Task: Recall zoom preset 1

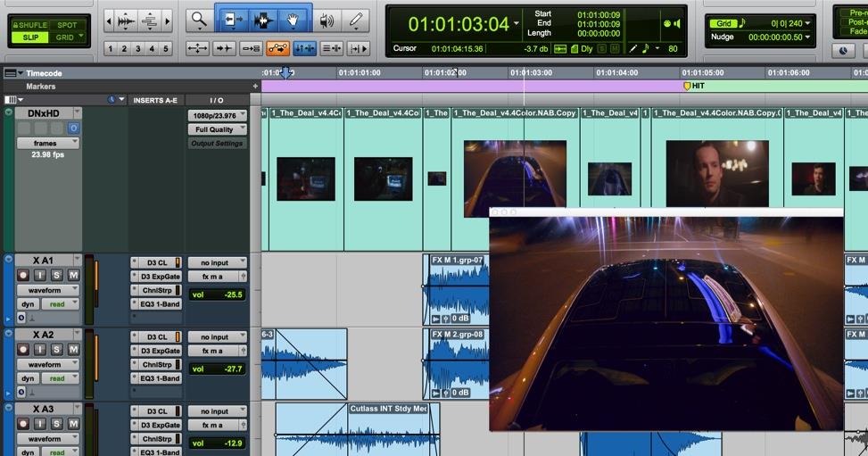Action: click(x=110, y=49)
